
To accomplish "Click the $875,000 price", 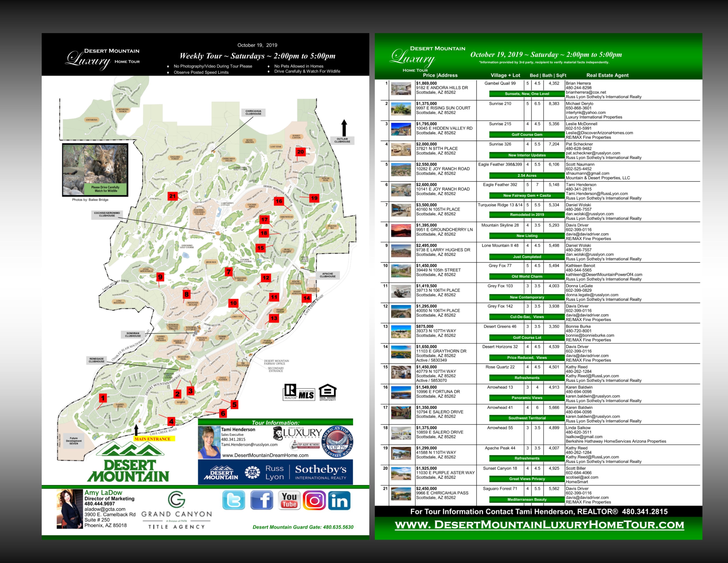I will point(425,327).
